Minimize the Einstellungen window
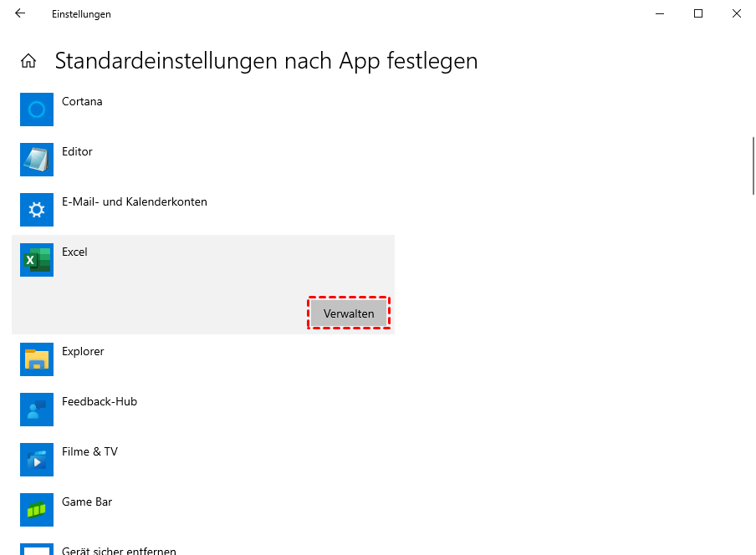The height and width of the screenshot is (555, 756). [x=660, y=13]
